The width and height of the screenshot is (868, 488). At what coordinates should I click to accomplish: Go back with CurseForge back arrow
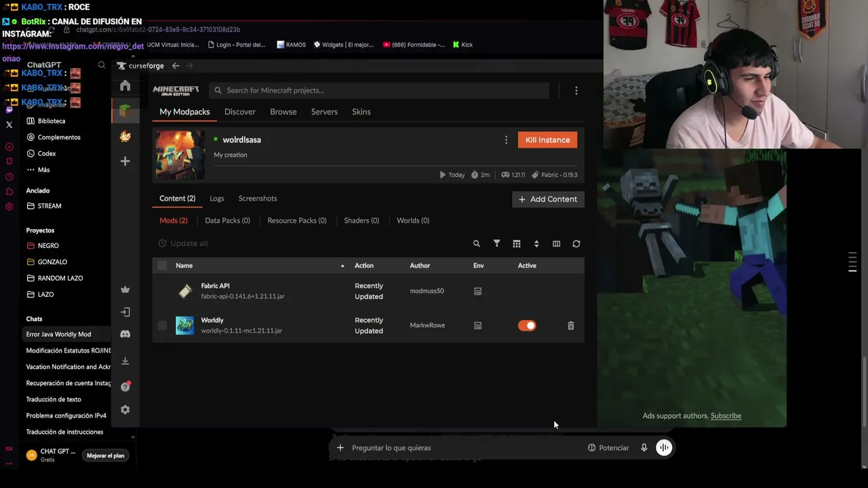(176, 66)
